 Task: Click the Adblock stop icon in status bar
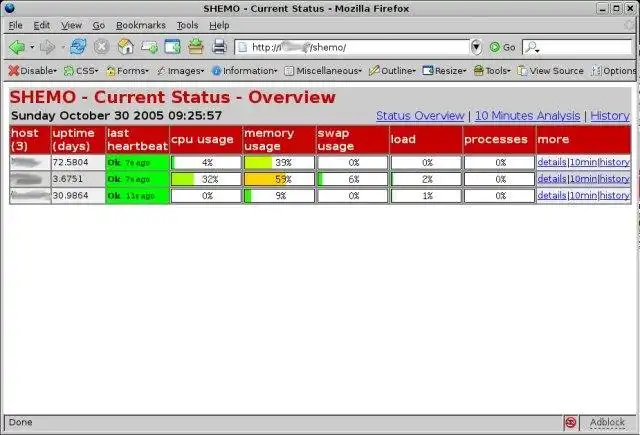point(570,422)
